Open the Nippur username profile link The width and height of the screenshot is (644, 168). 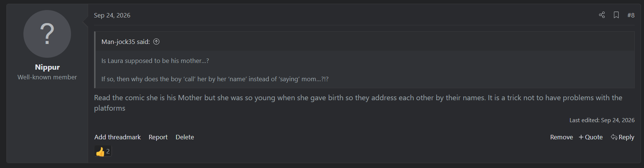pos(47,67)
